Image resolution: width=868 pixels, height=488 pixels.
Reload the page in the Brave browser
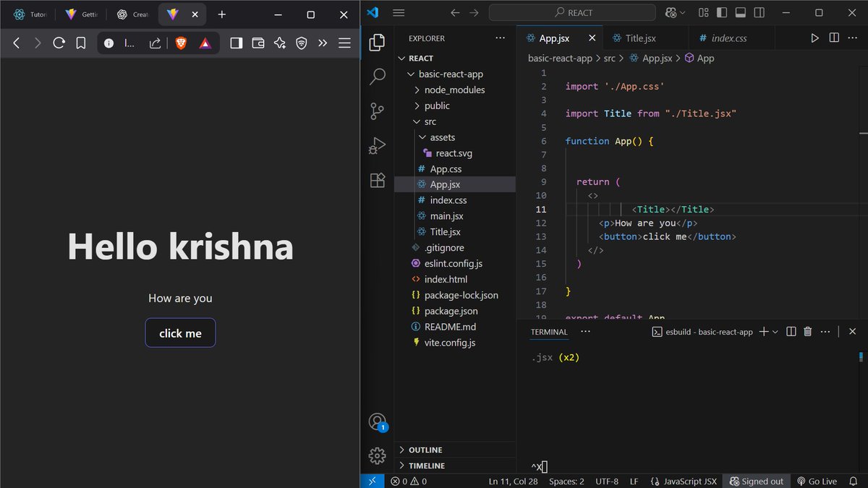pyautogui.click(x=59, y=43)
